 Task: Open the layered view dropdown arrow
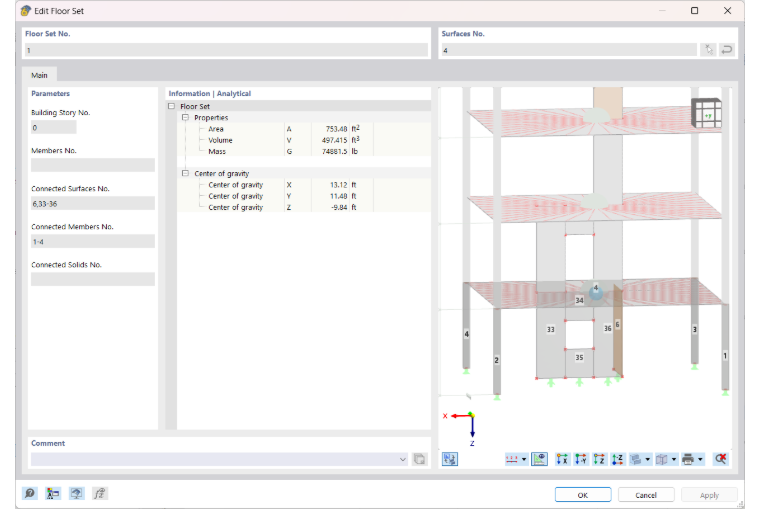648,460
